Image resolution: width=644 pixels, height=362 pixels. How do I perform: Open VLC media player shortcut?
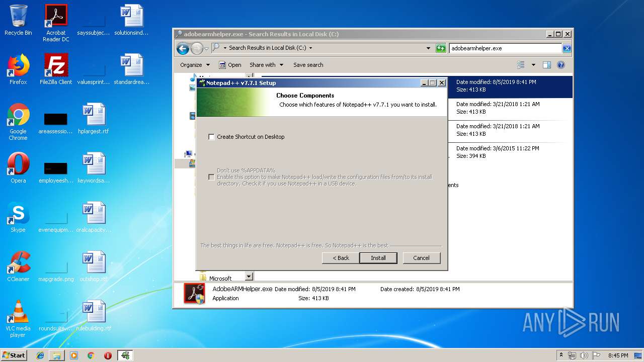(x=18, y=319)
